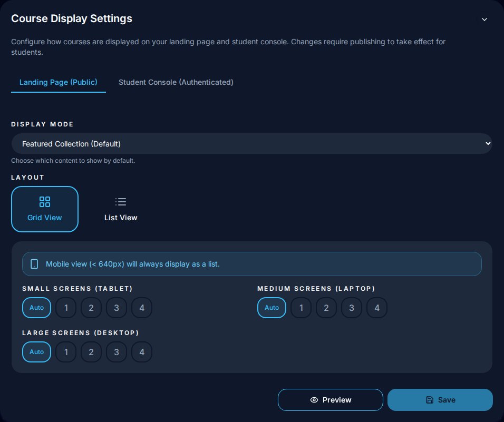Screen dimensions: 504x422
Task: Choose the List View layout
Action: (x=121, y=209)
